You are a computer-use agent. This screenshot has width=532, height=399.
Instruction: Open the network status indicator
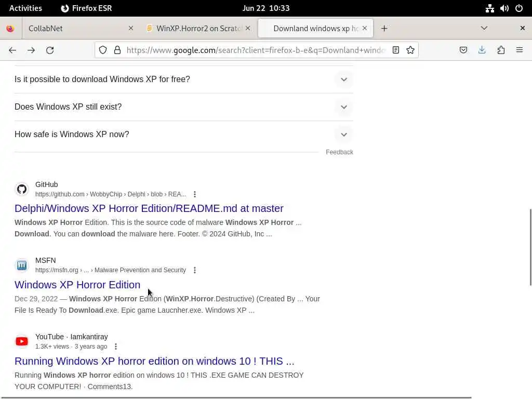(489, 8)
